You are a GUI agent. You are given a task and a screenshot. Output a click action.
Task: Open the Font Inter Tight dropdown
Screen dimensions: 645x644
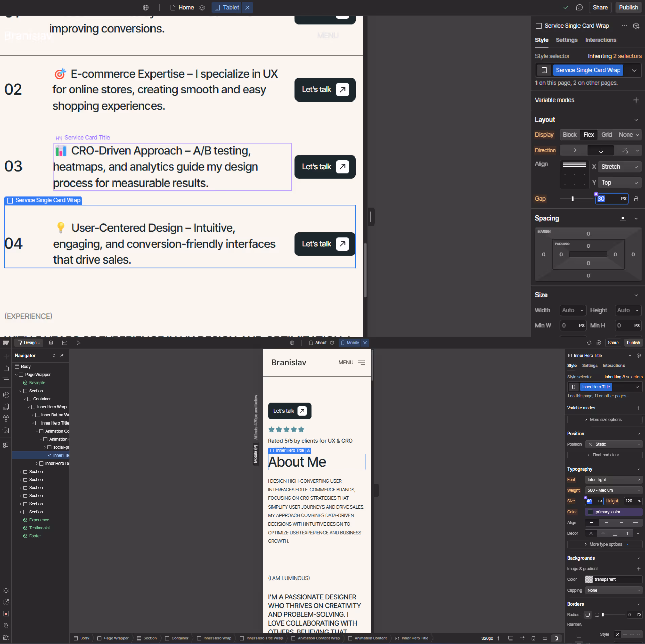click(x=613, y=480)
